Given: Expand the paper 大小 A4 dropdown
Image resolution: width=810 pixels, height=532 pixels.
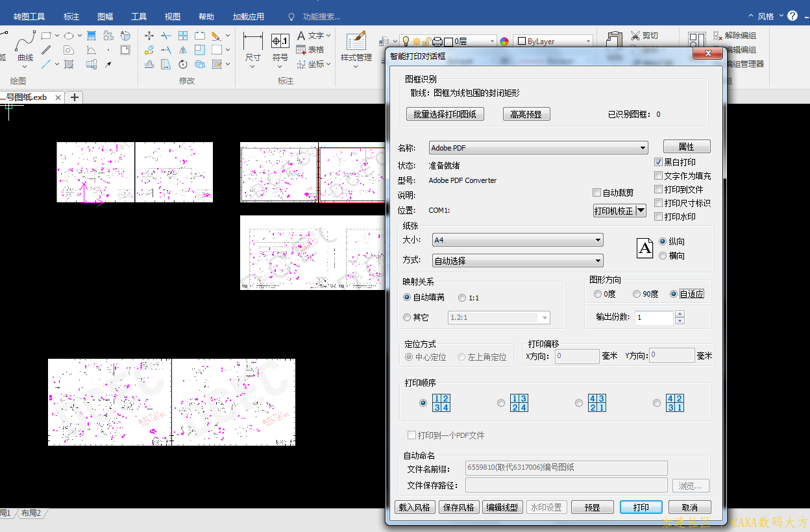Looking at the screenshot, I should pyautogui.click(x=517, y=240).
